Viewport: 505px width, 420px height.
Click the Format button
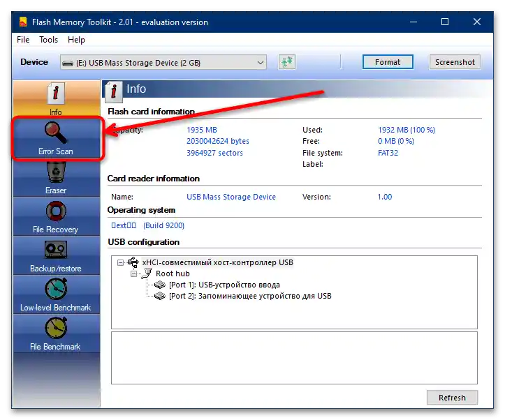coord(388,62)
